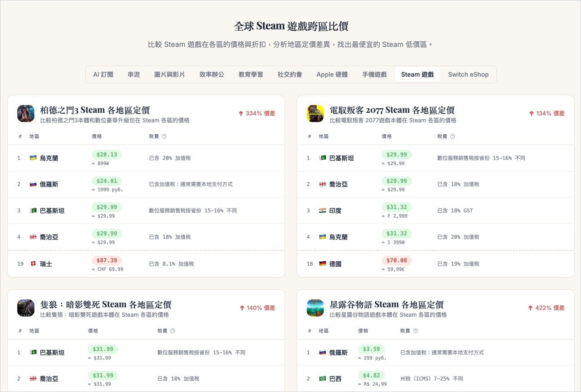Click the $87.39 price for 瑞士

point(107,260)
